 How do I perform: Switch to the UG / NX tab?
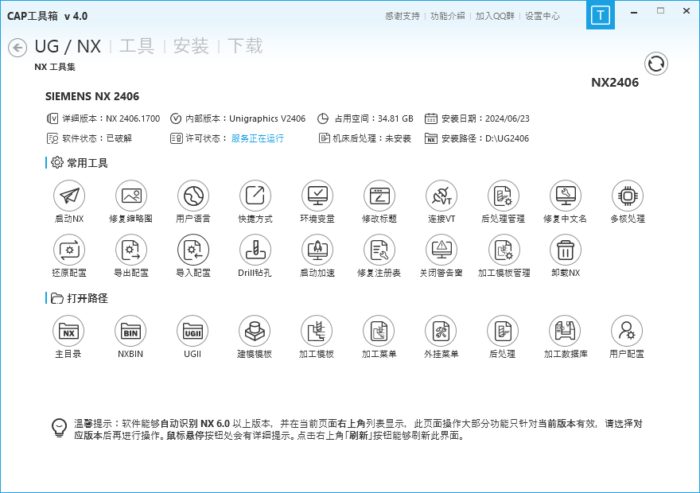(68, 46)
